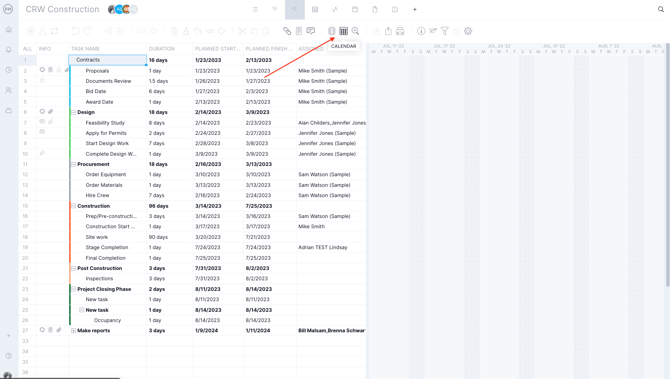The height and width of the screenshot is (379, 670).
Task: Click the plus icon in the sidebar
Action: click(9, 336)
